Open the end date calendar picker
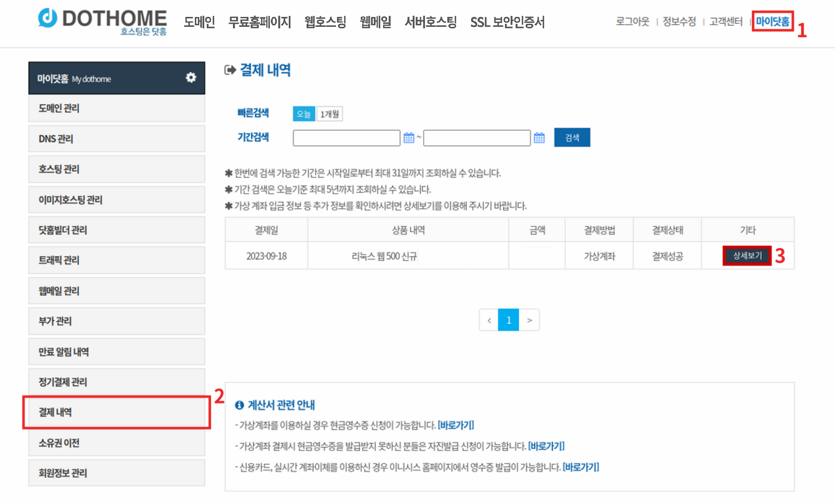The image size is (835, 504). pyautogui.click(x=539, y=138)
